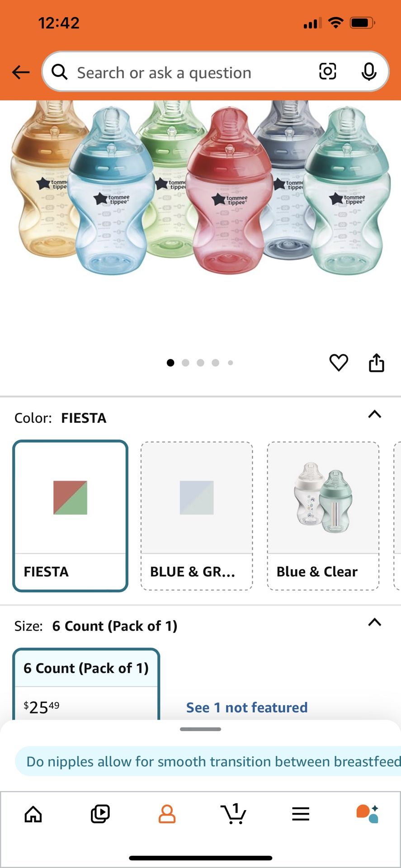The width and height of the screenshot is (401, 868).
Task: Open the video Inspire tab icon
Action: [x=100, y=814]
